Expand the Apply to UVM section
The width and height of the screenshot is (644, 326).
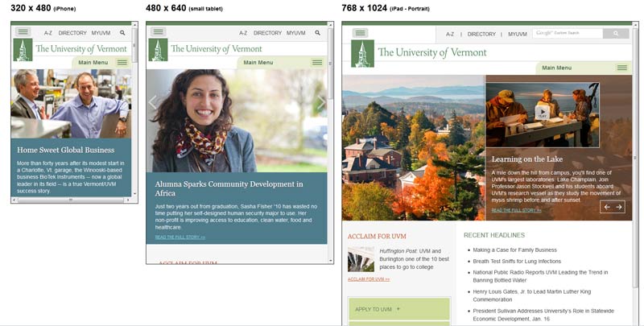point(398,309)
